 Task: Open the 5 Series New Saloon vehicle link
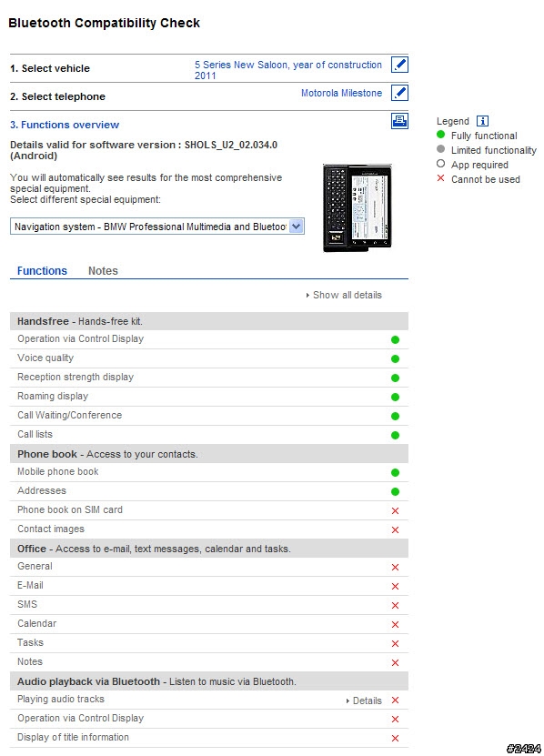point(287,70)
